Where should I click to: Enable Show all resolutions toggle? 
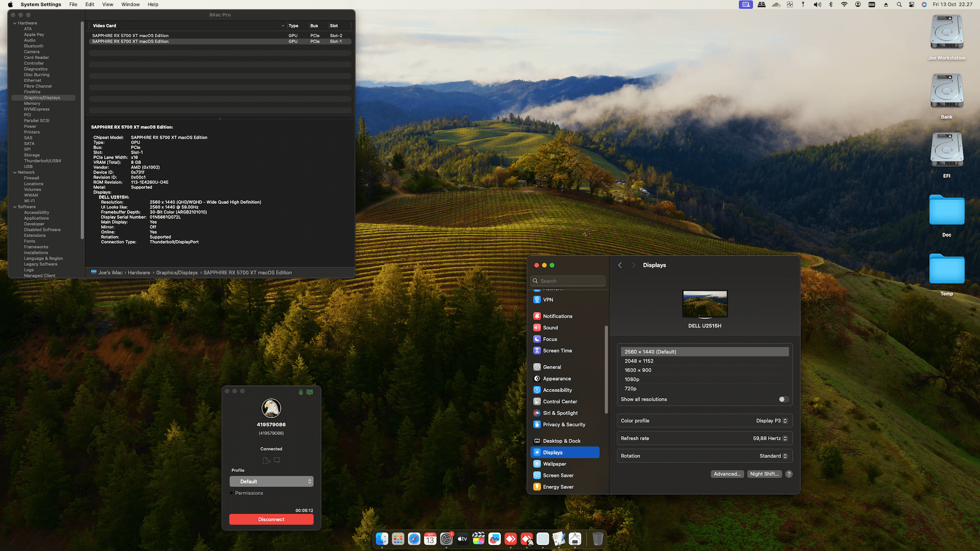tap(783, 399)
